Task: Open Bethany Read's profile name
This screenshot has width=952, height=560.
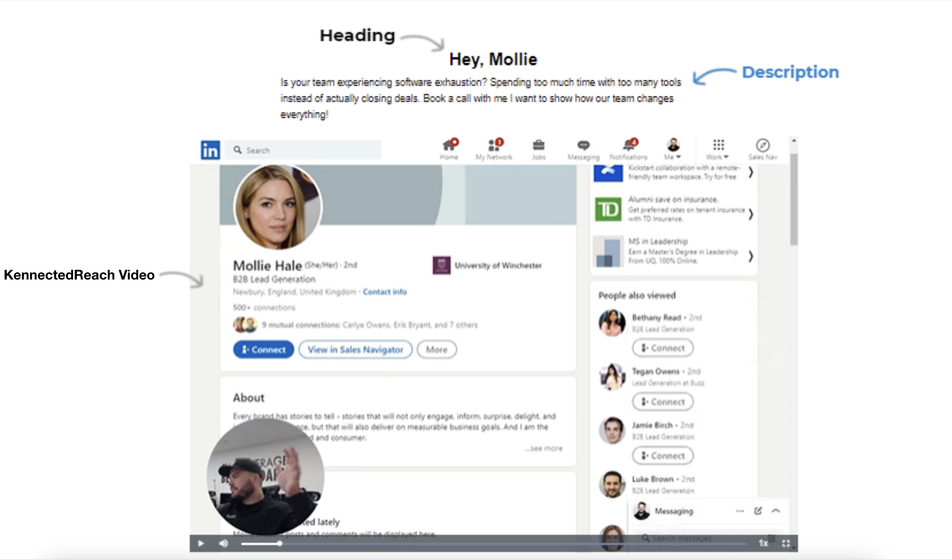Action: 656,317
